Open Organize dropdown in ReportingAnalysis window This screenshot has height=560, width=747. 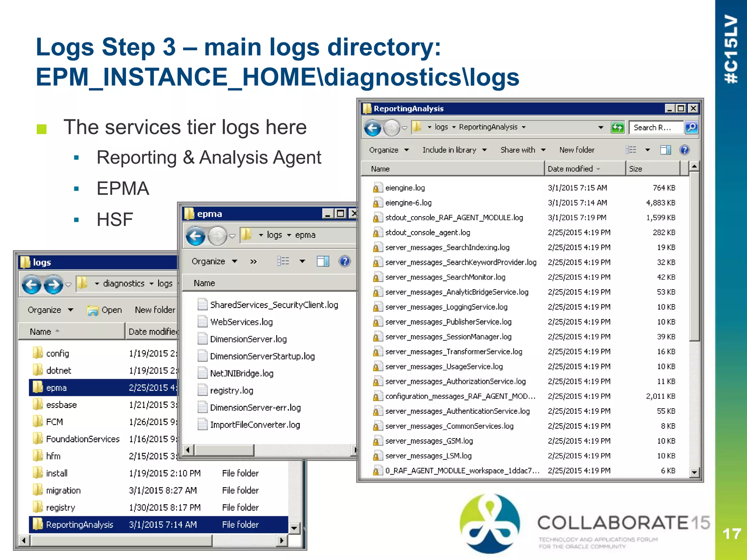[389, 150]
